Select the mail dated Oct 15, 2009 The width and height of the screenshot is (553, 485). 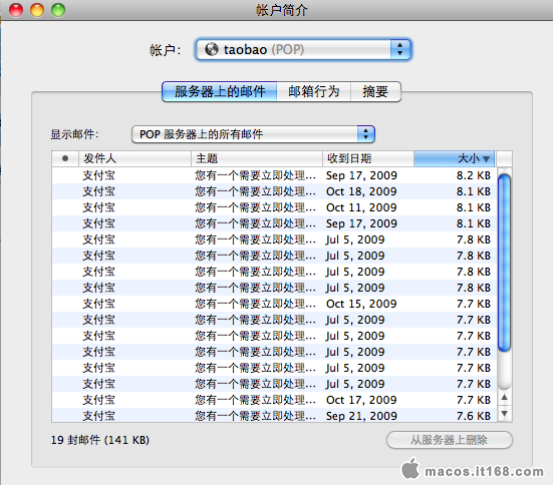[274, 304]
